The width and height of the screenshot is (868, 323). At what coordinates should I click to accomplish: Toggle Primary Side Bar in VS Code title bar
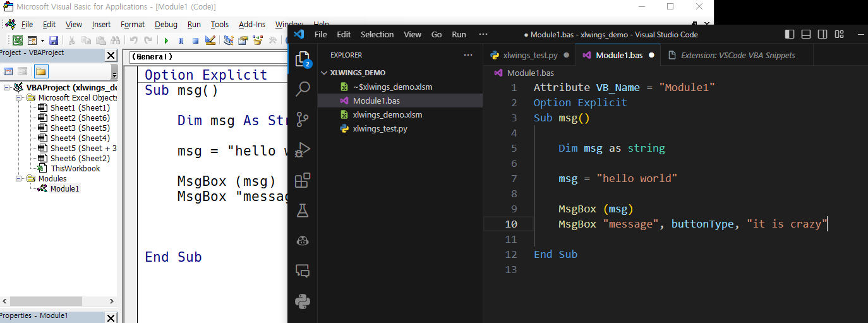pyautogui.click(x=790, y=34)
